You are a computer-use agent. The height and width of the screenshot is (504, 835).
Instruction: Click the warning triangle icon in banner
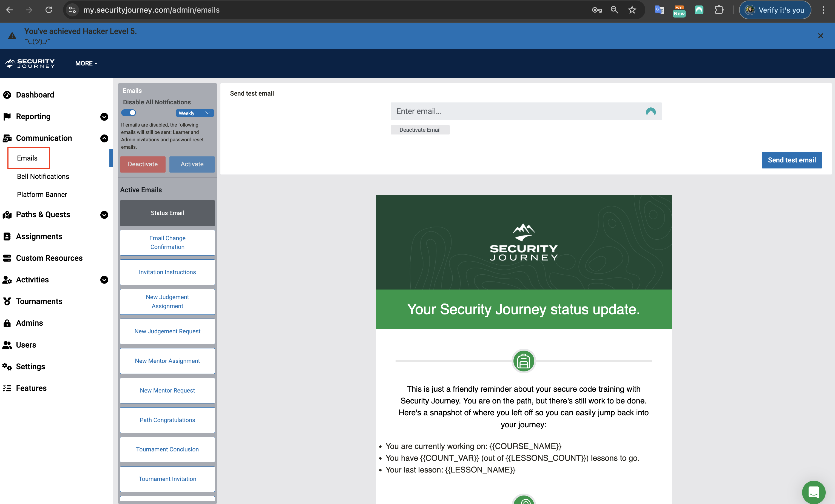[12, 36]
